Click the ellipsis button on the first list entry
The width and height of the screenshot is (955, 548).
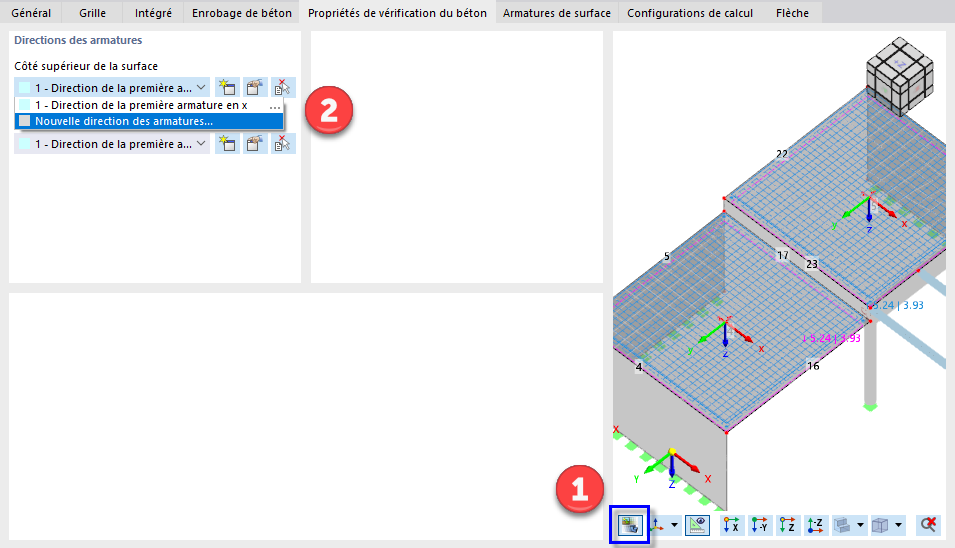pos(275,106)
